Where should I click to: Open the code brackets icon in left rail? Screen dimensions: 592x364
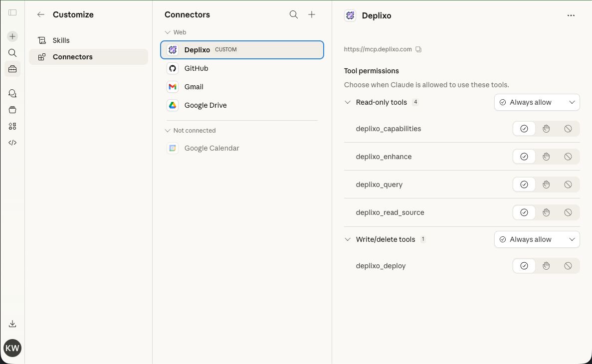coord(12,143)
